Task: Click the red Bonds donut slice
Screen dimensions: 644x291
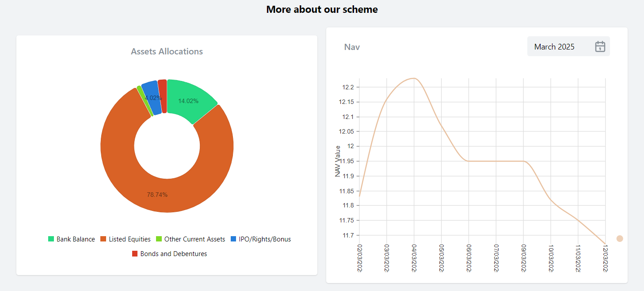Action: (x=162, y=96)
